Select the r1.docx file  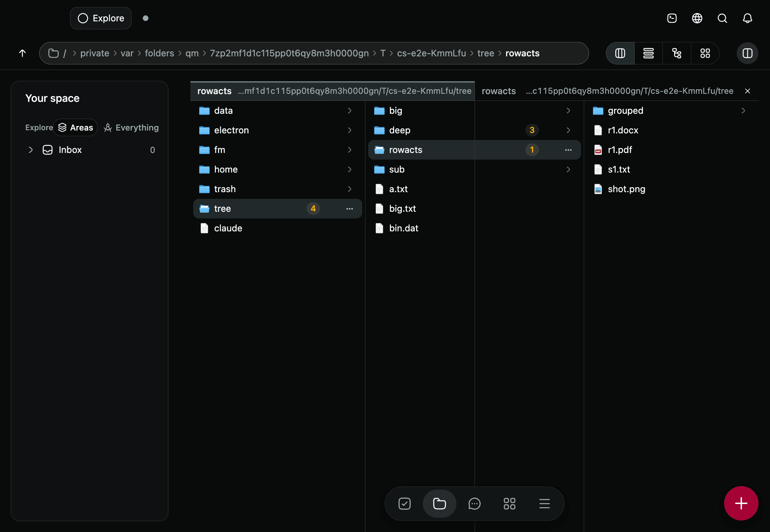672,130
